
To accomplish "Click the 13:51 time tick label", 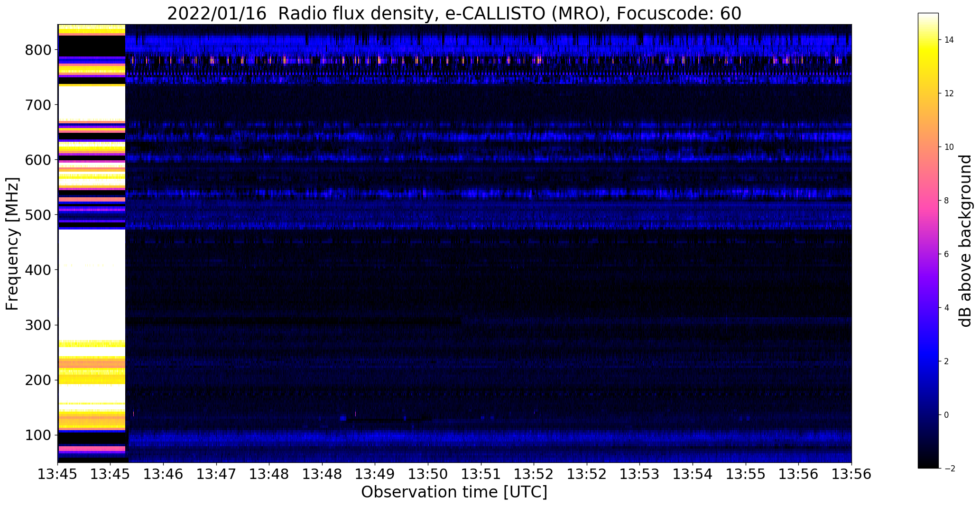I will [x=481, y=474].
